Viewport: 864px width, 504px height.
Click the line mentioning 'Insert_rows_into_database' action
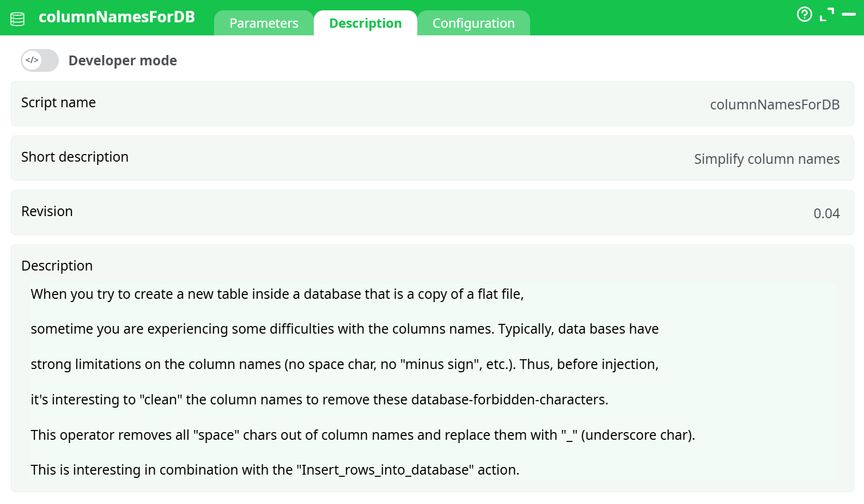(x=275, y=470)
